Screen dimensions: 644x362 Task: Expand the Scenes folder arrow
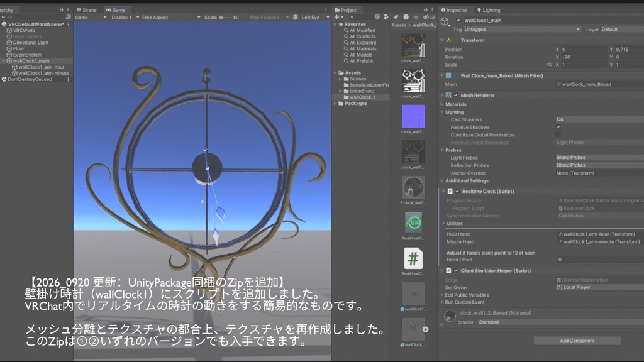(340, 79)
